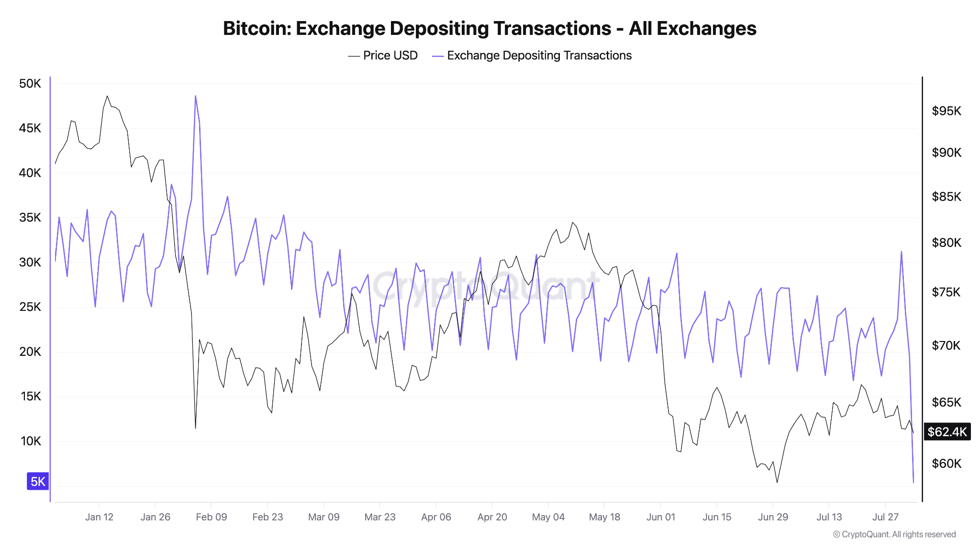
Task: Select the Apr 20 date axis label
Action: coord(492,517)
